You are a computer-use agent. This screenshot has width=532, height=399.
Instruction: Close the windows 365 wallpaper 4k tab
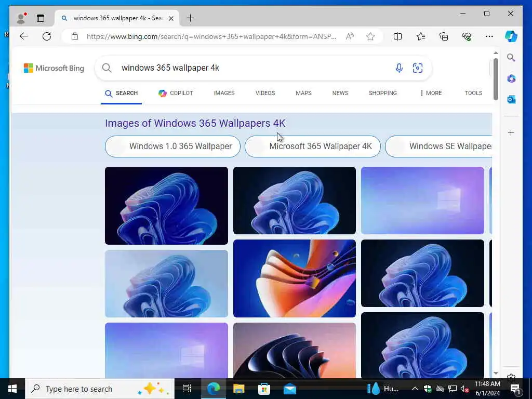coord(171,18)
